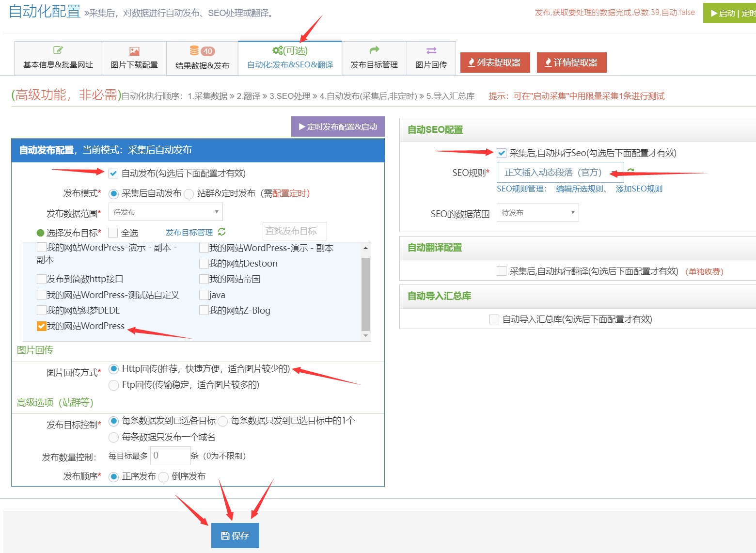Click 每目标最多 number input field
This screenshot has height=553, width=756.
click(x=171, y=455)
